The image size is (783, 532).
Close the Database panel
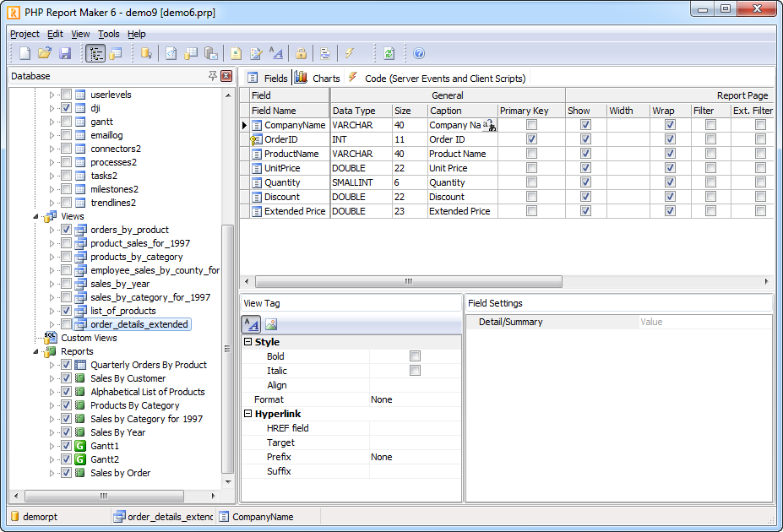[x=226, y=76]
